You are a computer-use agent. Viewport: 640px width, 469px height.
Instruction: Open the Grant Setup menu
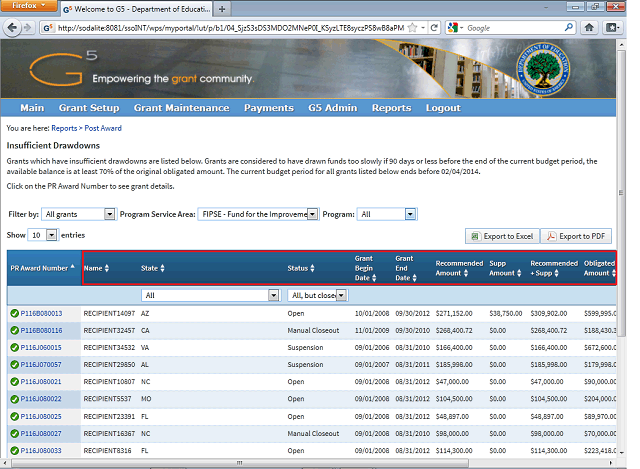click(x=89, y=108)
